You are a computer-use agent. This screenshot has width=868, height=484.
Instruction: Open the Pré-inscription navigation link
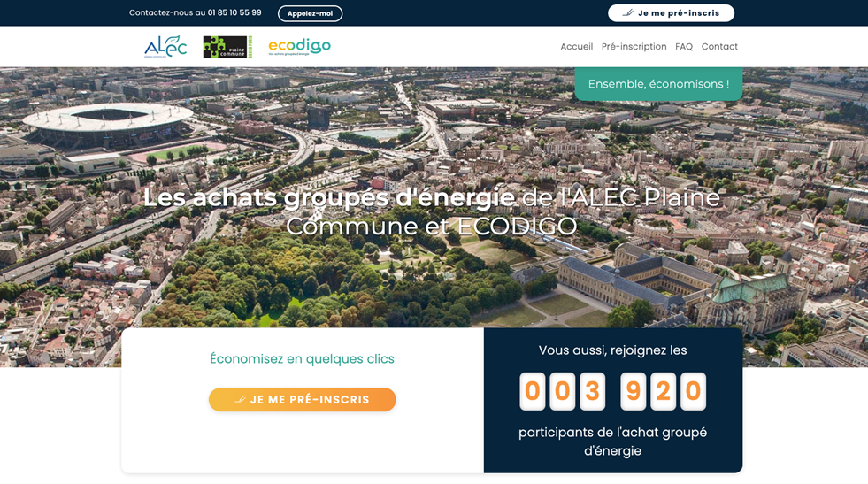[634, 47]
